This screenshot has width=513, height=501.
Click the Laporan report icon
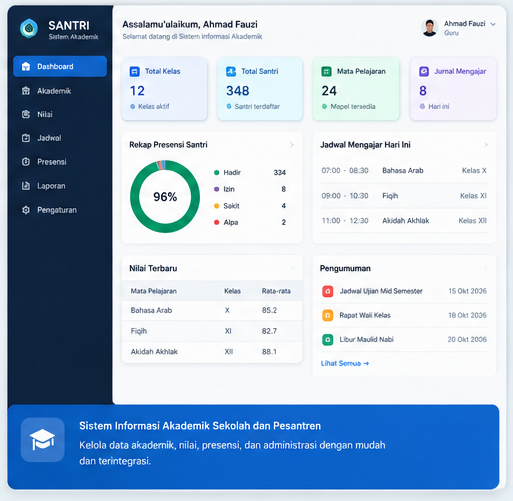pyautogui.click(x=26, y=186)
